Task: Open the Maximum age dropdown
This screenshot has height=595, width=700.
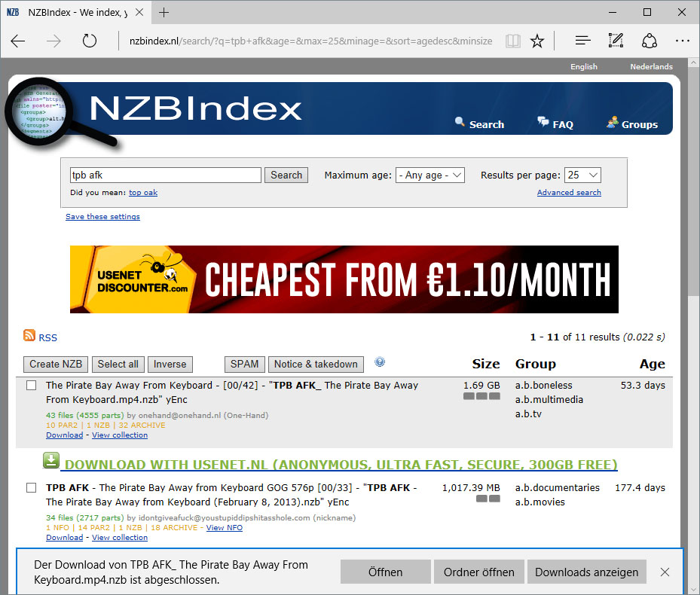Action: [430, 175]
